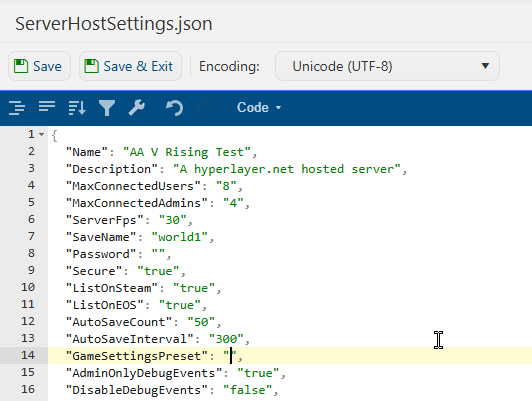This screenshot has height=401, width=532.
Task: Click the hyperlayer.net description string
Action: pos(287,169)
